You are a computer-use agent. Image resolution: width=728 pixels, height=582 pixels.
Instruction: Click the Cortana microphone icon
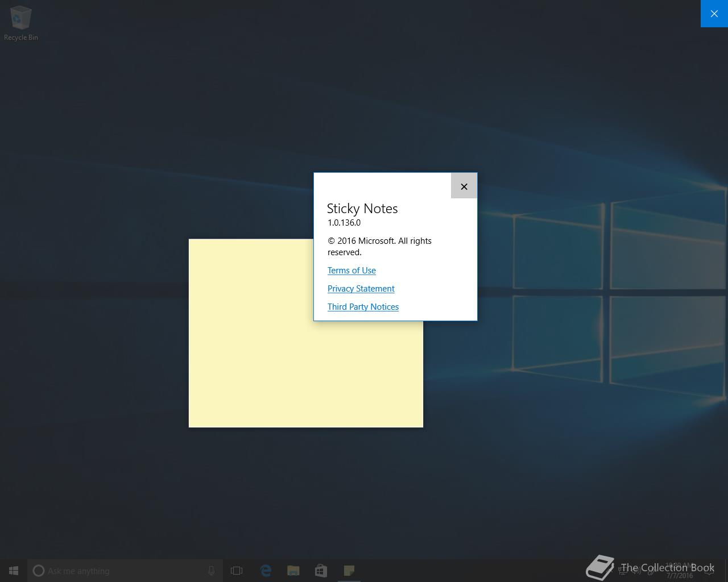211,571
